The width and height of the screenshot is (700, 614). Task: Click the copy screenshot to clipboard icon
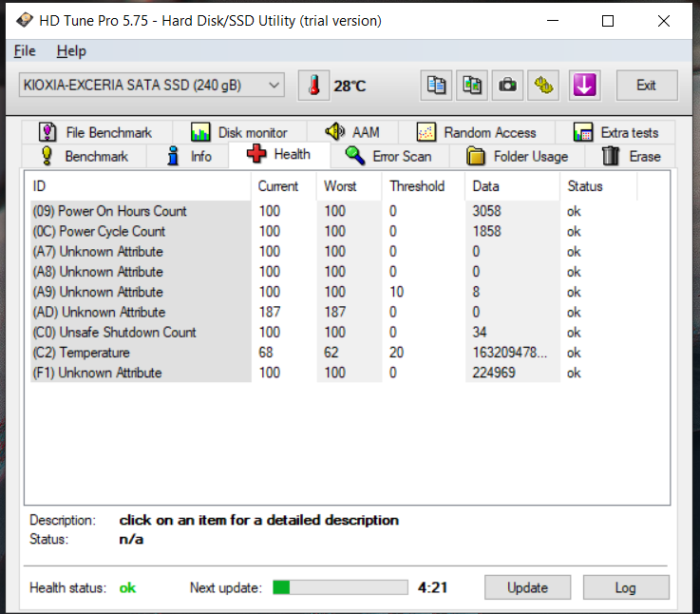[x=472, y=85]
